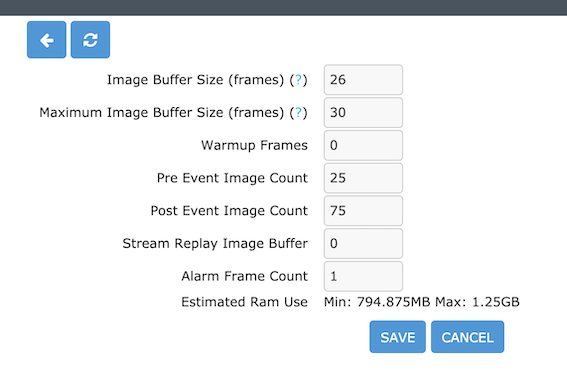Open help for Image Buffer Size
This screenshot has height=370, width=567.
click(x=298, y=80)
